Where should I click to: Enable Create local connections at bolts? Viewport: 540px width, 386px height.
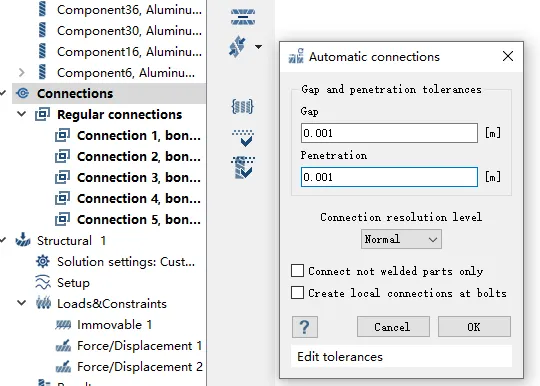tap(297, 293)
